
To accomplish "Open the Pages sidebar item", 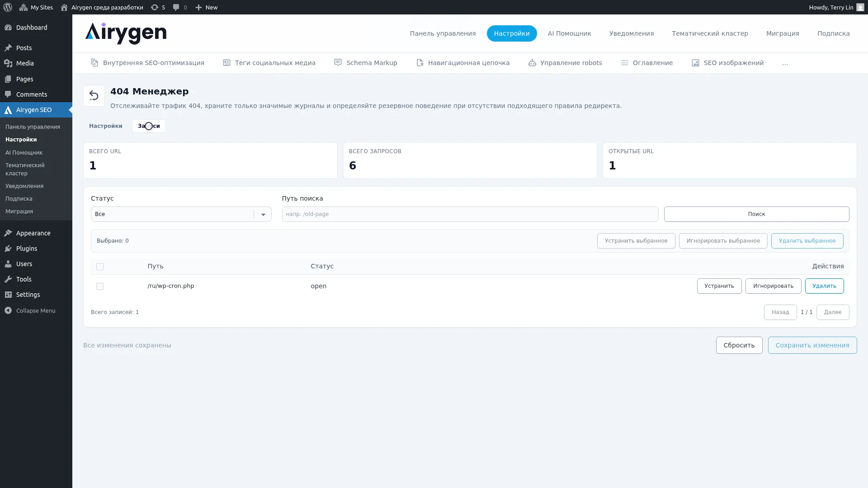I will [x=36, y=79].
